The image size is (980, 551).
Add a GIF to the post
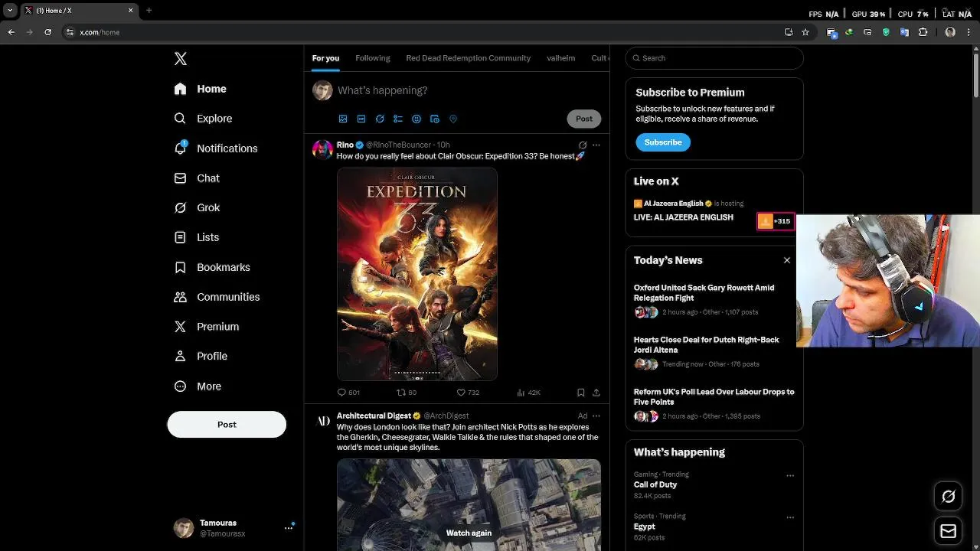click(361, 119)
